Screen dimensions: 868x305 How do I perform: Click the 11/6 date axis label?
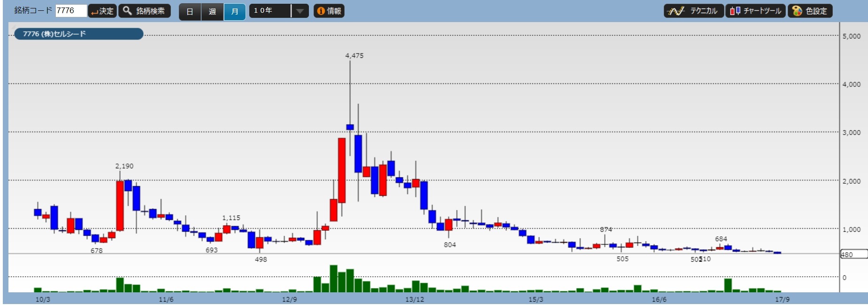[x=166, y=299]
